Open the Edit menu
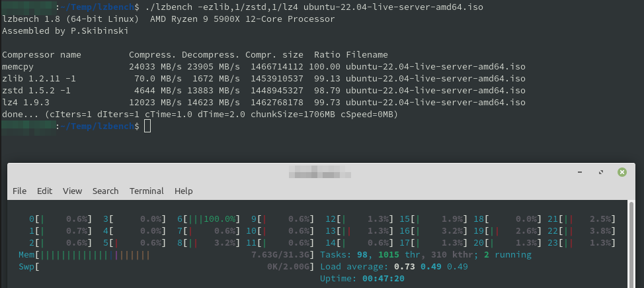Screen dimensions: 644x288 (x=44, y=191)
